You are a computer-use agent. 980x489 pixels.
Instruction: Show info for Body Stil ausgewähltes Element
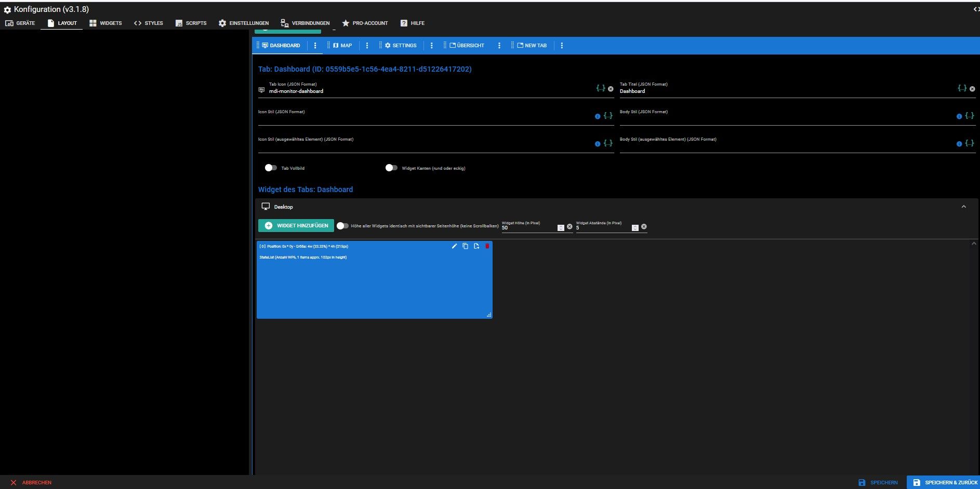pos(959,144)
